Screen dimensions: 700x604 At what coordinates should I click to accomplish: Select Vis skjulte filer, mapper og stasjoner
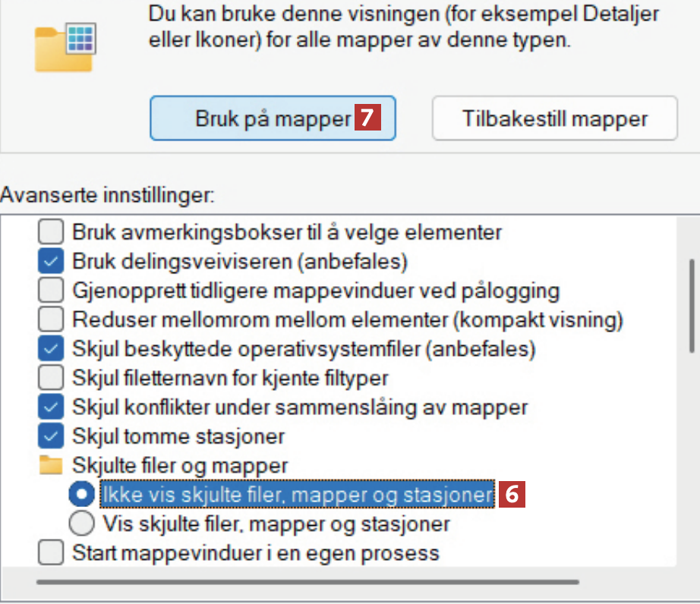80,524
